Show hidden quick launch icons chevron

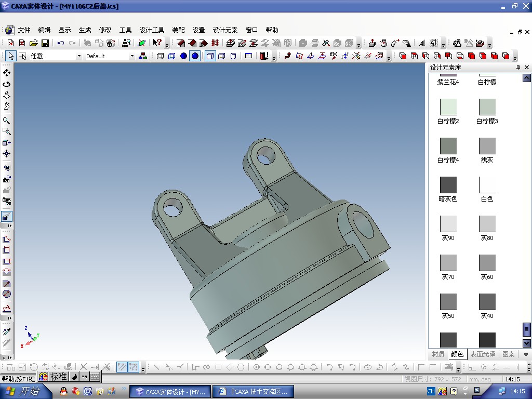click(124, 389)
